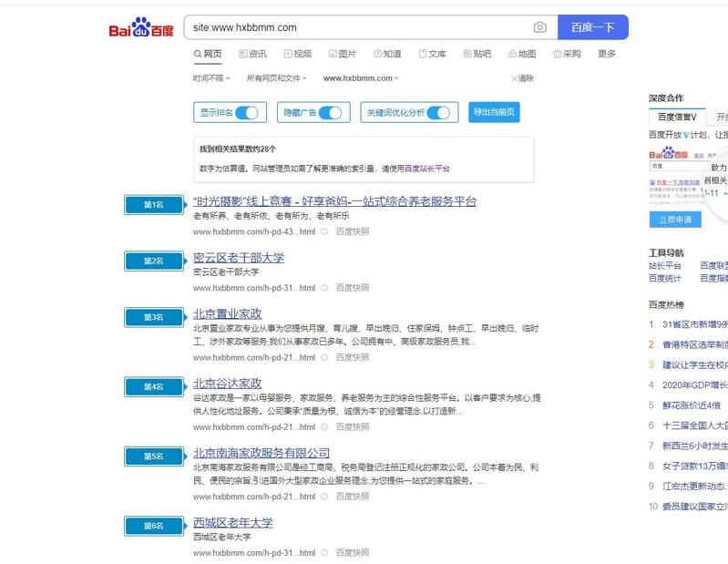Open 百度快照 for 密云区老干部大学 result

353,288
